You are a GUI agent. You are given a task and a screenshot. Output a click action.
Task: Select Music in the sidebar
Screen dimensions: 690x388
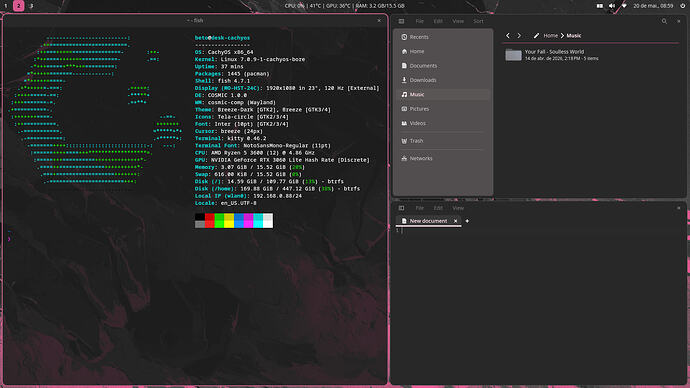442,95
